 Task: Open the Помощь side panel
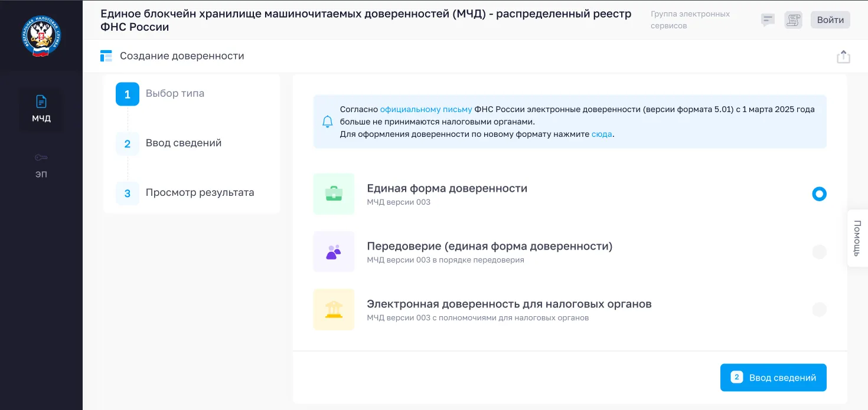pyautogui.click(x=857, y=238)
